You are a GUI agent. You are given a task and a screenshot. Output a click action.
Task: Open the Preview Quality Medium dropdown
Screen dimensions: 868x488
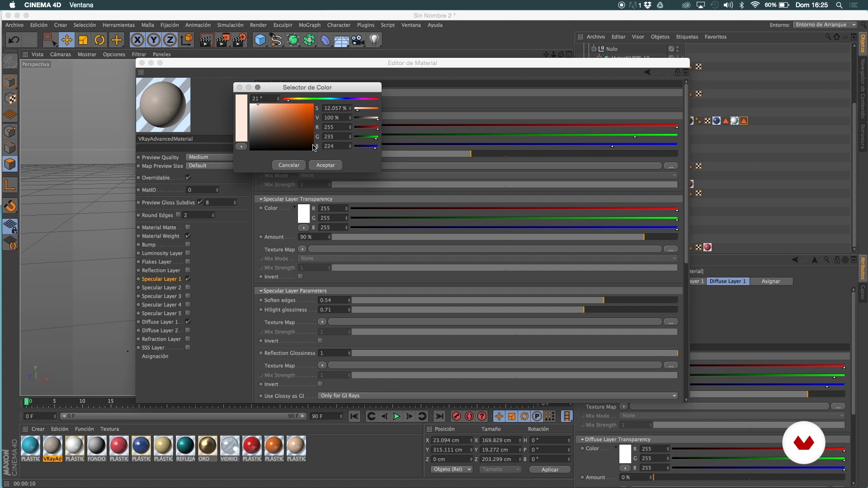tap(209, 157)
